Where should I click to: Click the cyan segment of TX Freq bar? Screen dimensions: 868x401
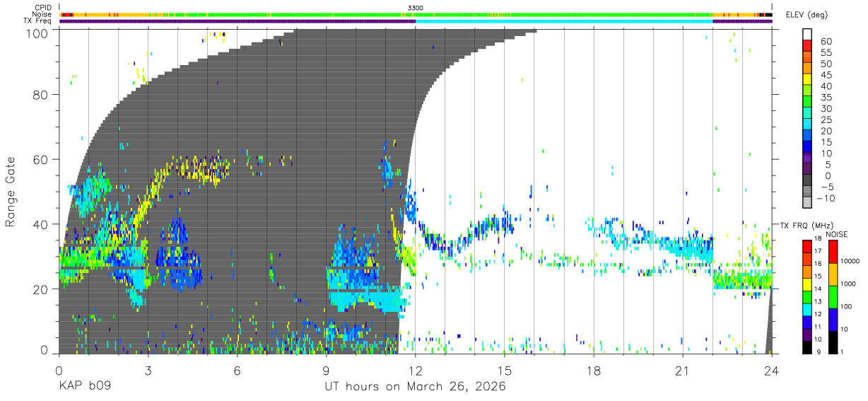pyautogui.click(x=564, y=21)
